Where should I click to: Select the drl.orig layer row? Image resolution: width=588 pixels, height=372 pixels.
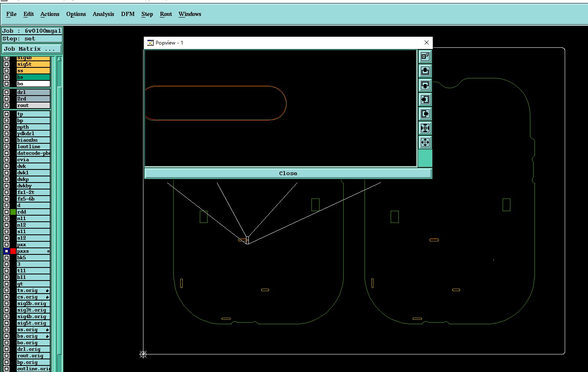[34, 349]
